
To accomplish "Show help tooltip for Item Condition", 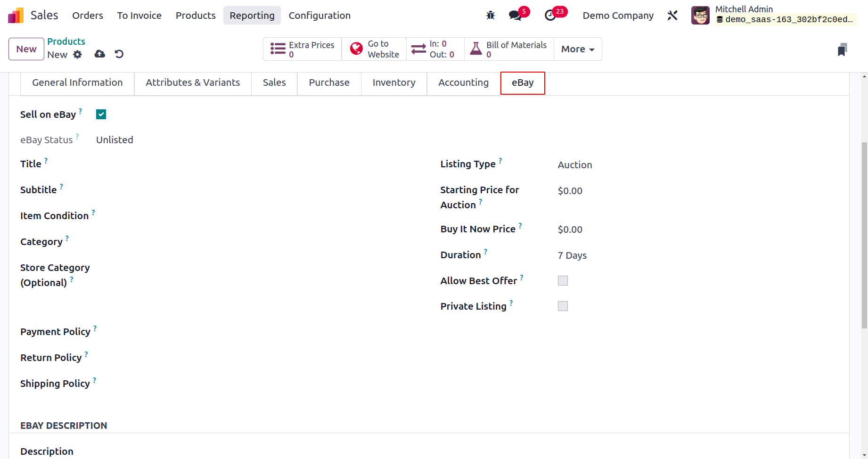I will point(93,213).
